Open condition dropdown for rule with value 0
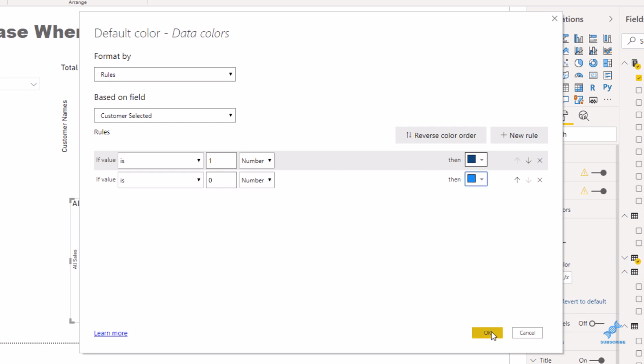 (160, 180)
